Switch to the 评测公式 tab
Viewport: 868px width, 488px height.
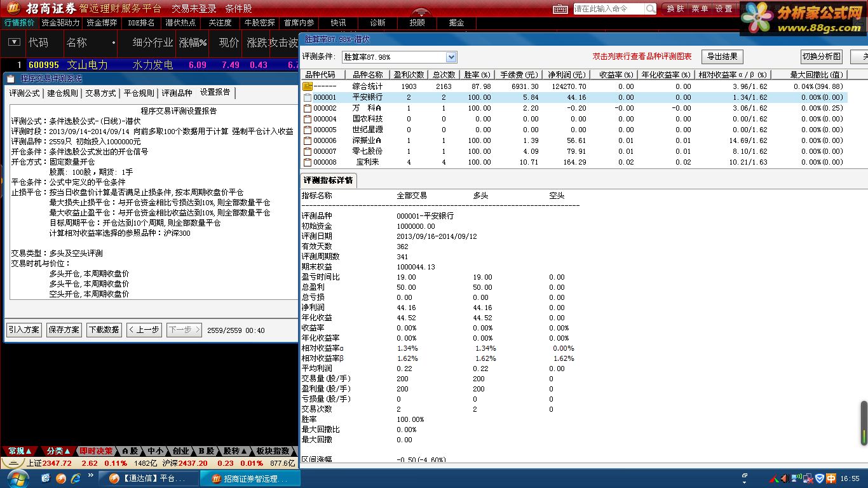pyautogui.click(x=24, y=93)
